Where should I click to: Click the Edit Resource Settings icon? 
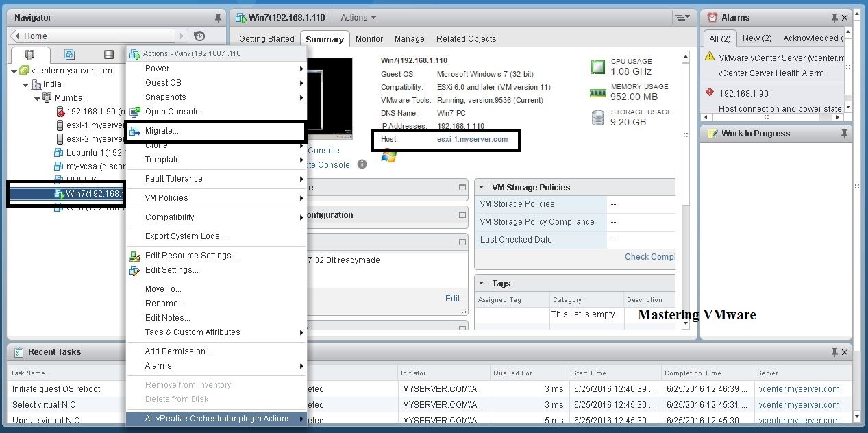135,256
